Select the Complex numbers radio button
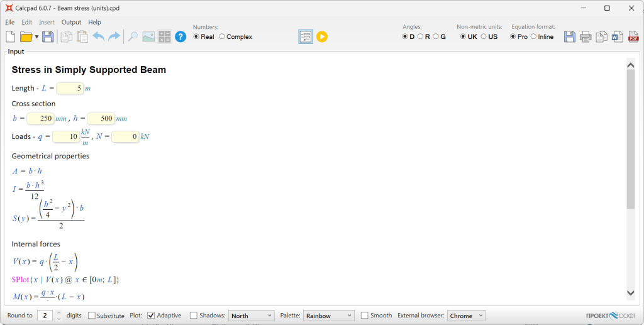Screen dimensions: 644x325 222,37
